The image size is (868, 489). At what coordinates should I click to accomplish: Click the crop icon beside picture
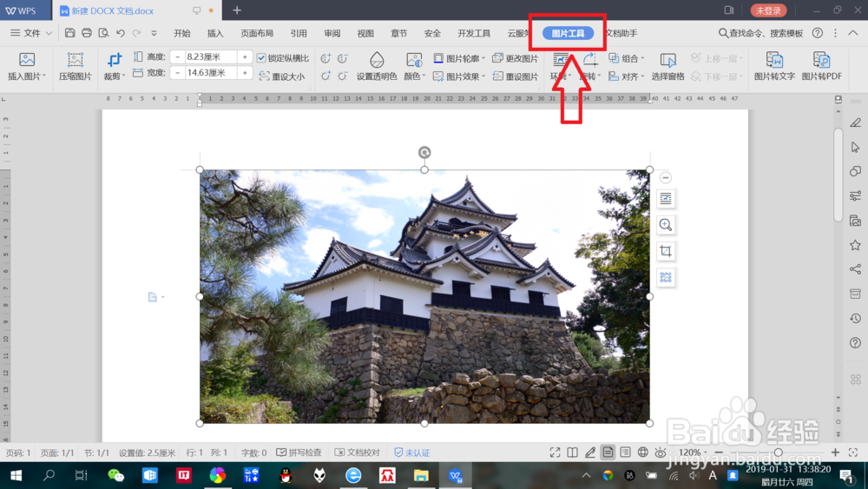point(666,251)
